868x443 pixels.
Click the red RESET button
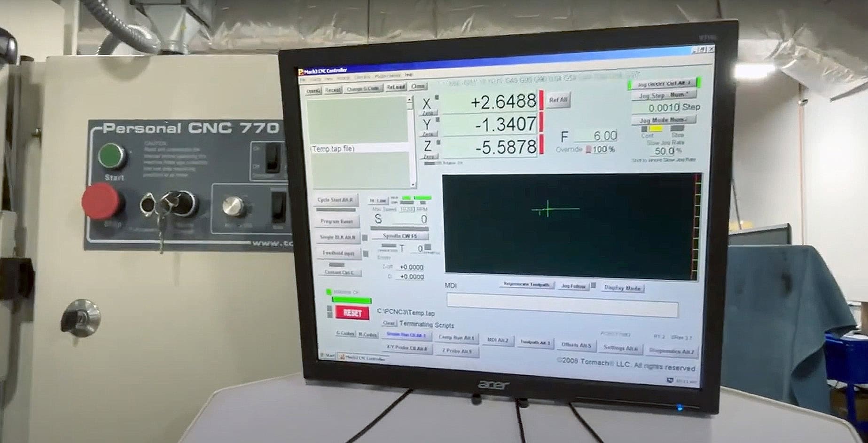tap(352, 313)
